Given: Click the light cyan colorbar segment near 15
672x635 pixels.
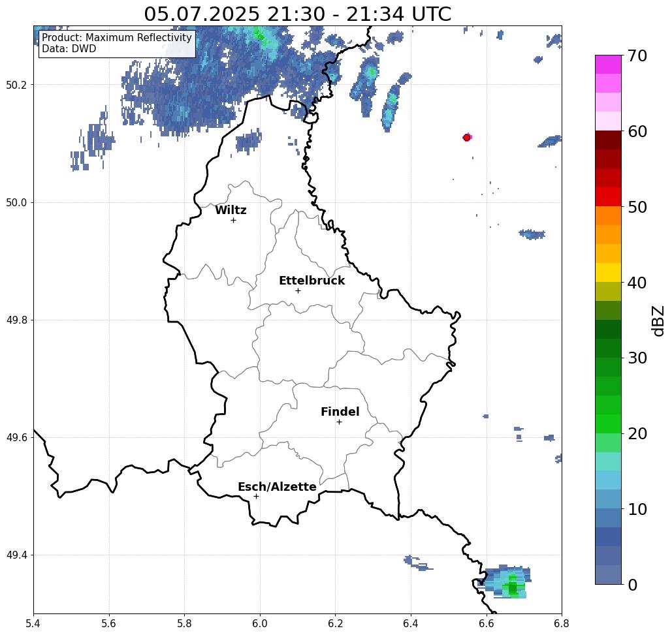Looking at the screenshot, I should coord(608,461).
